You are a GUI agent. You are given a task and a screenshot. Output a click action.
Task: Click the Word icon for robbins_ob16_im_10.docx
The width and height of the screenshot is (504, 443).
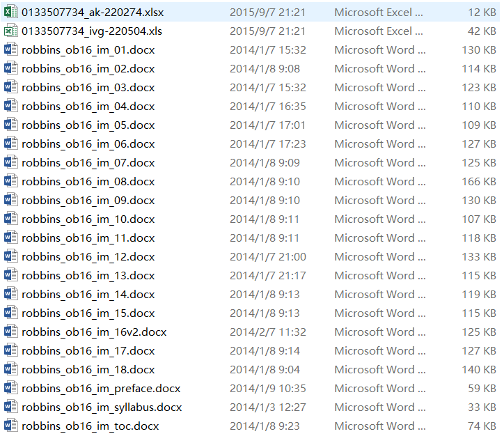(x=10, y=219)
